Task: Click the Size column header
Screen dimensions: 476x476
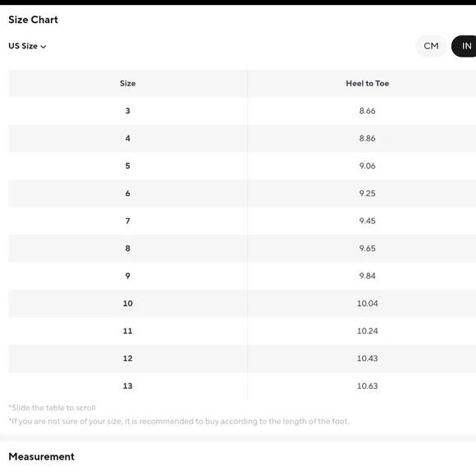Action: (x=128, y=84)
